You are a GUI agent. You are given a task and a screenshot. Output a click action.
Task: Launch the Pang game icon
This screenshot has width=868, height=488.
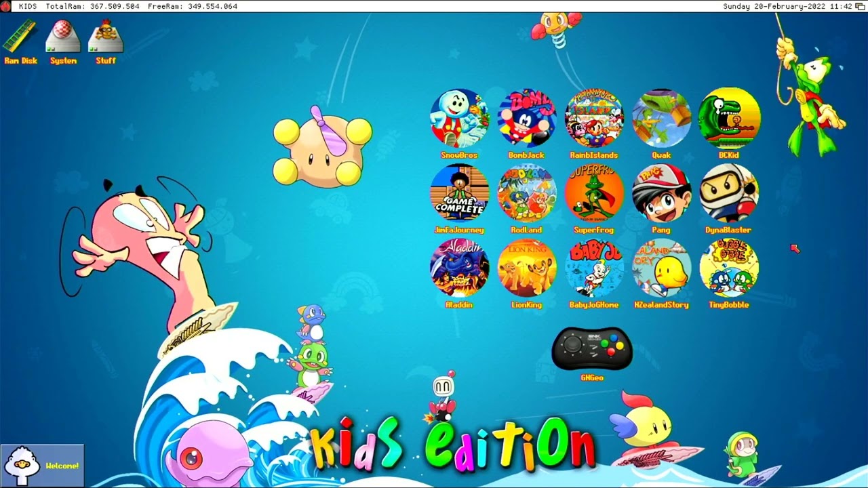(x=661, y=193)
